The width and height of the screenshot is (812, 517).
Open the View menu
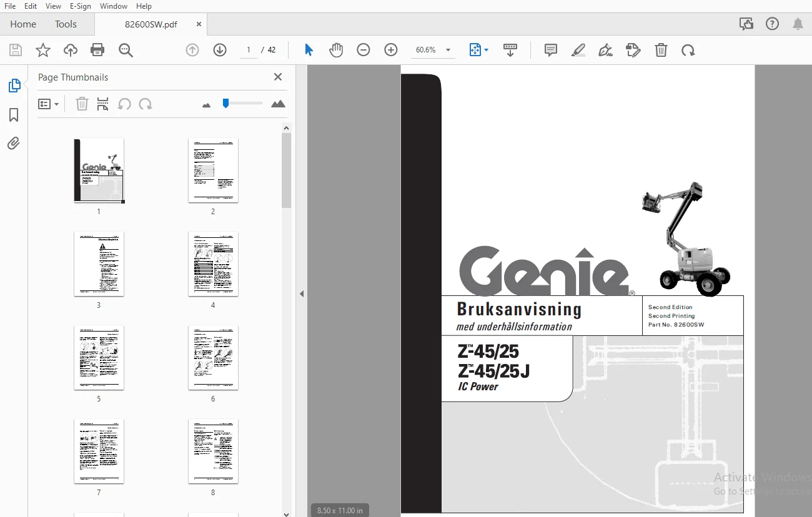(53, 6)
